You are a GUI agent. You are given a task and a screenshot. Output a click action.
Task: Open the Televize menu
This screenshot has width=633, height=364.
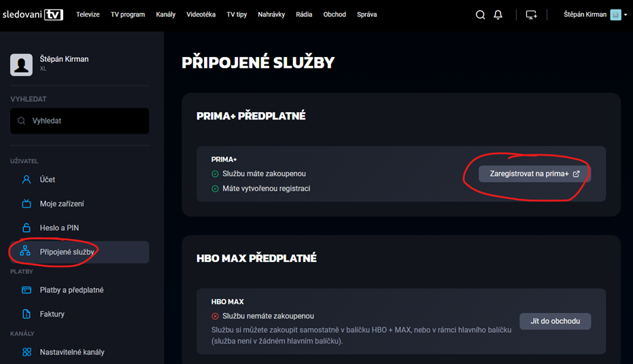pos(88,15)
